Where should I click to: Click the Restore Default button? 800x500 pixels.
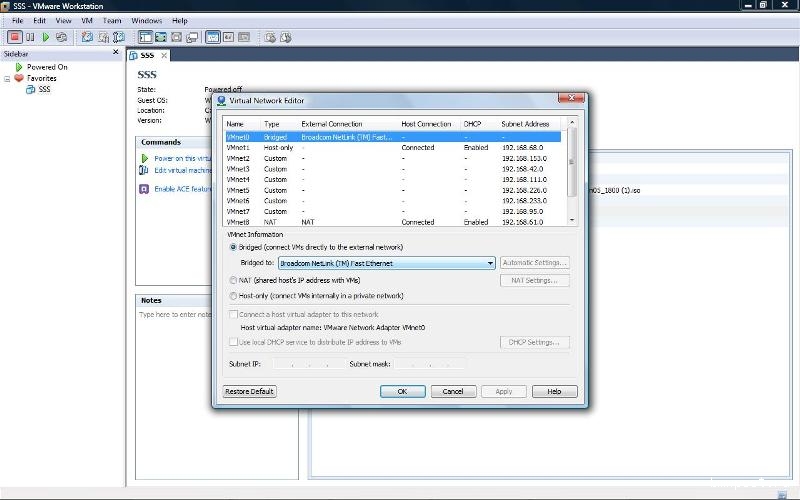coord(249,391)
